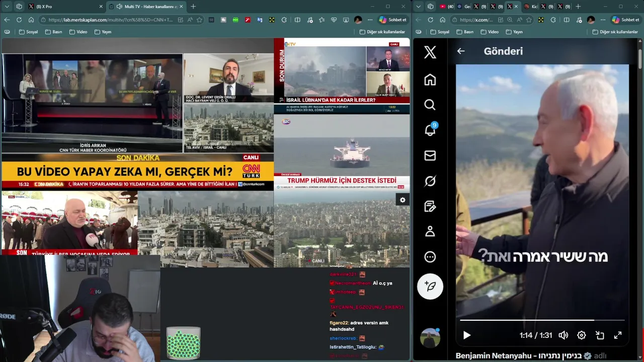Open Video bookmarks folder in left window
The width and height of the screenshot is (644, 362).
(x=78, y=32)
